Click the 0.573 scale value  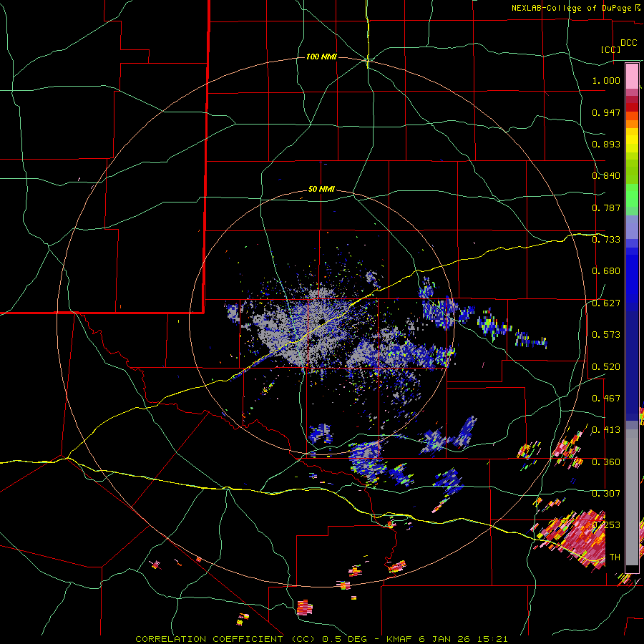tap(606, 335)
